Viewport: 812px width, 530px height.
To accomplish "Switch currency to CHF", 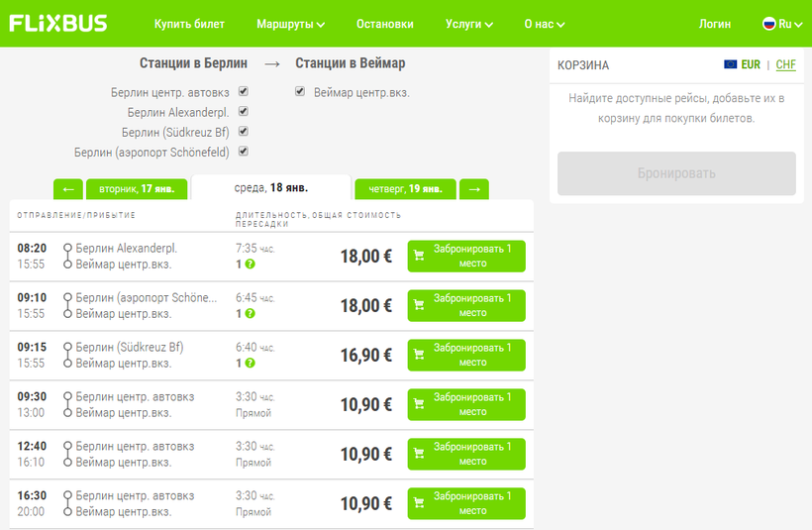I will click(x=785, y=64).
